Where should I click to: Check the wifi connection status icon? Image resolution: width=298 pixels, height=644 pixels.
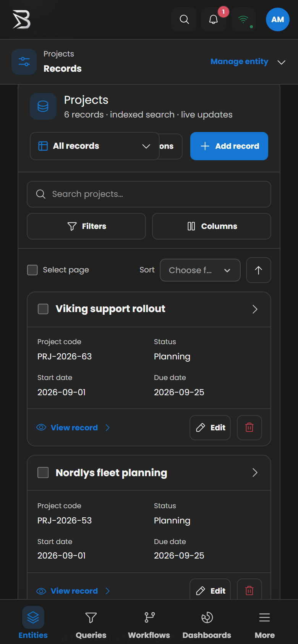(243, 19)
